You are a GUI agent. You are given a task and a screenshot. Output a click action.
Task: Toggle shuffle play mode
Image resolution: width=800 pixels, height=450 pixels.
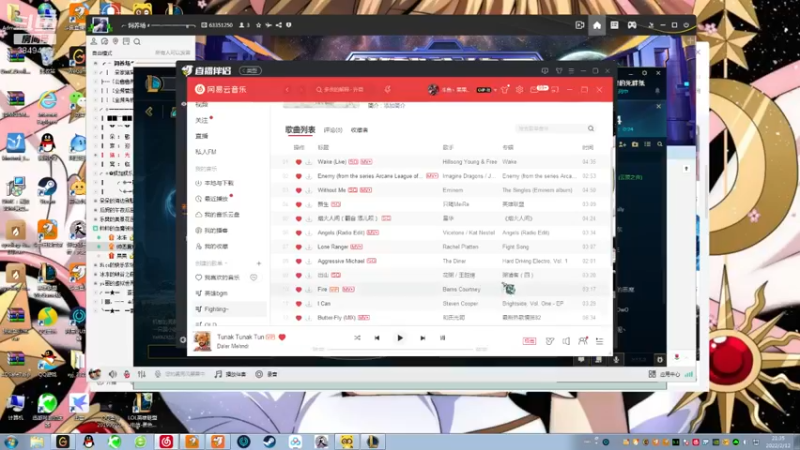pos(357,338)
